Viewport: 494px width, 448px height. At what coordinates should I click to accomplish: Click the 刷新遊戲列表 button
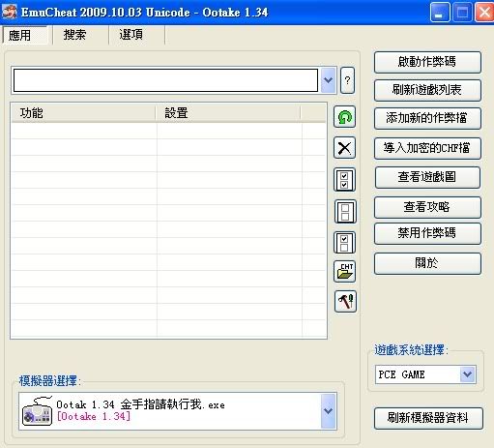[427, 90]
